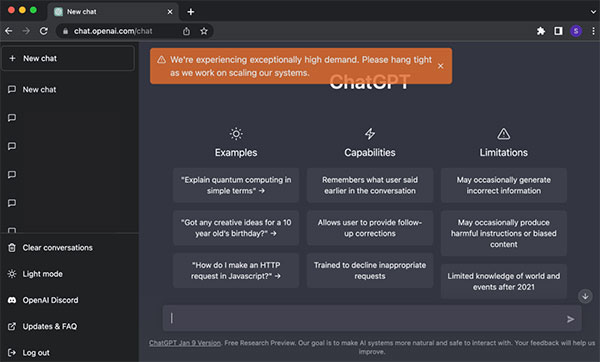Click the logout arrow icon in sidebar

coord(12,352)
